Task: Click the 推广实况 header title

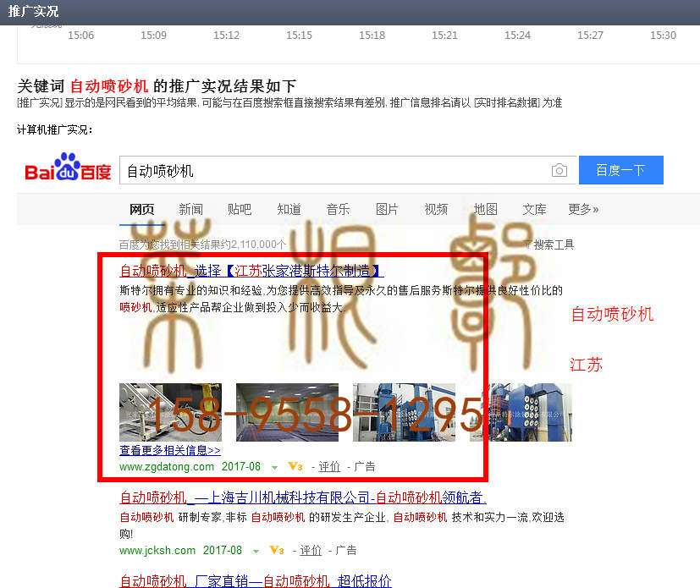Action: (x=33, y=11)
